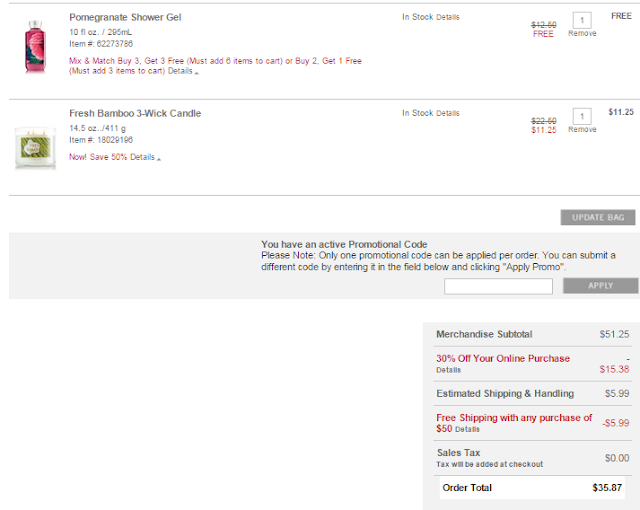Expand Mix & Match promotion Details arrow
Screen dimensions: 640x510
(x=183, y=71)
